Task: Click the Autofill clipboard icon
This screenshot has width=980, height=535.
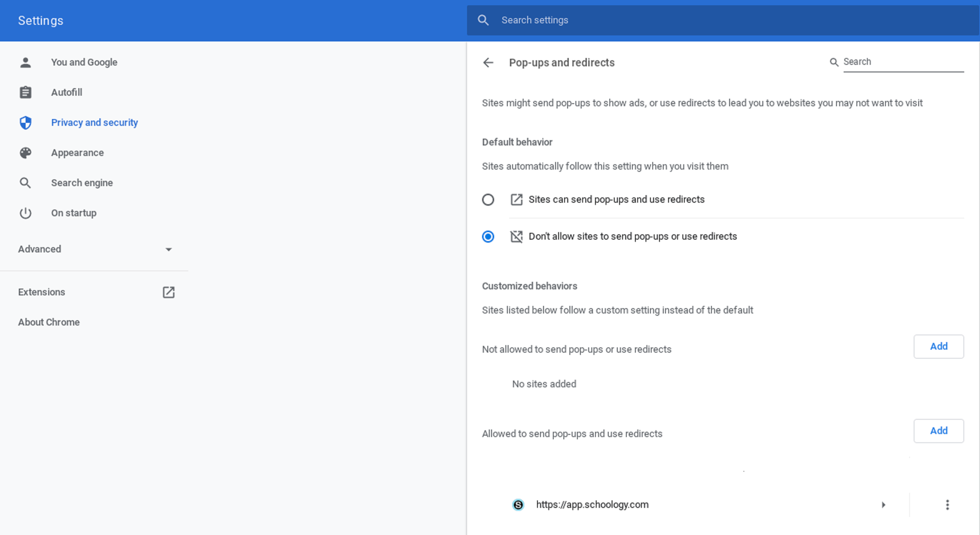Action: 26,92
